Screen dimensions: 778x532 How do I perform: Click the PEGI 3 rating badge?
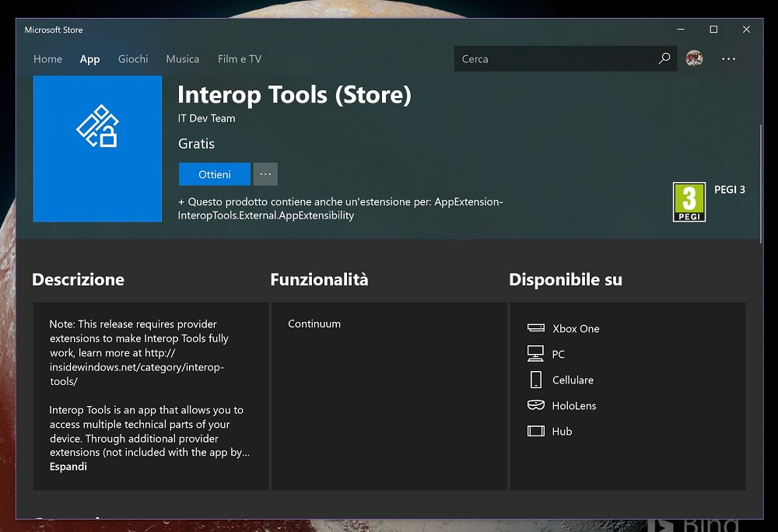(689, 201)
